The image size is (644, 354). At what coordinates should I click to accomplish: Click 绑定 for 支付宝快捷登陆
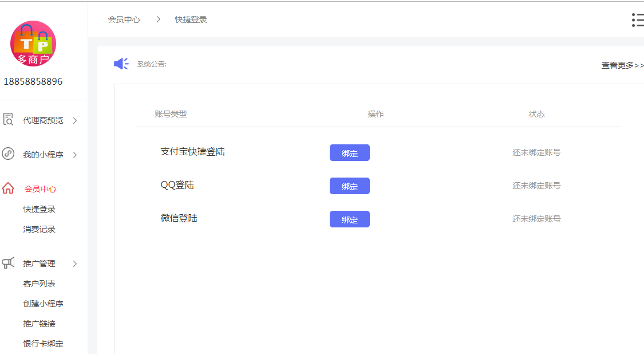tap(349, 152)
